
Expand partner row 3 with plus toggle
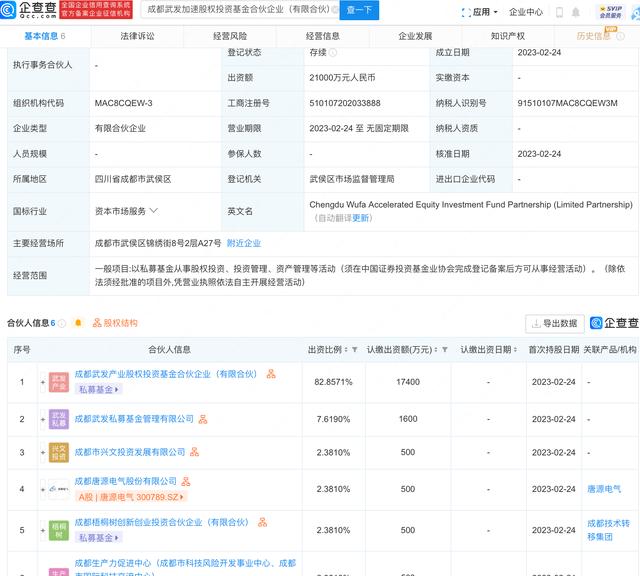coord(43,453)
